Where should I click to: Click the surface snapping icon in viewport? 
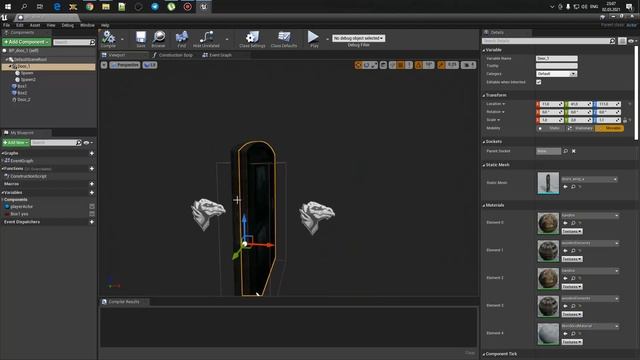tap(392, 65)
